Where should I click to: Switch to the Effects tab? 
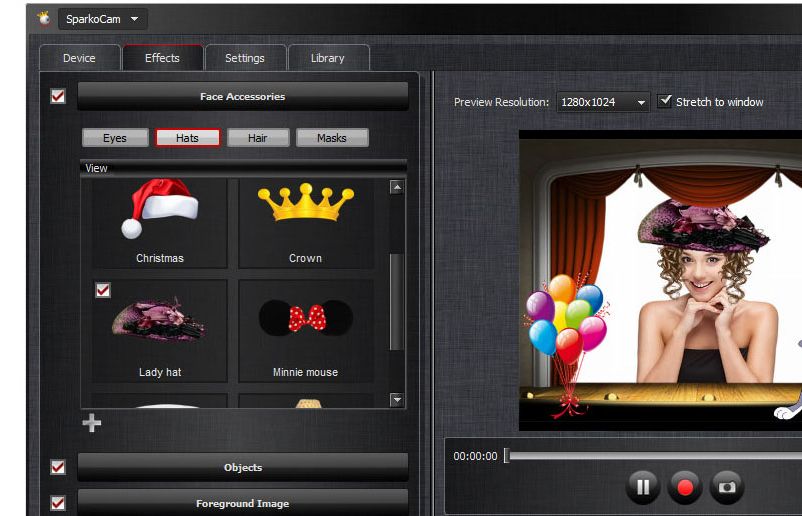162,58
